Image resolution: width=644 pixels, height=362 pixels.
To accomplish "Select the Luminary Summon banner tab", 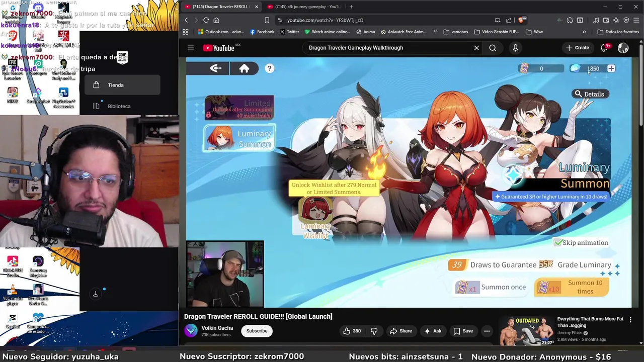I will click(239, 139).
